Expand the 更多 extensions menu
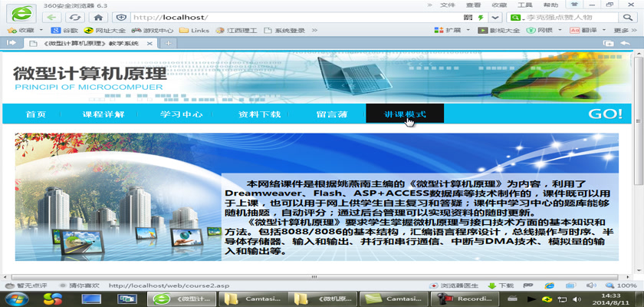 [627, 31]
